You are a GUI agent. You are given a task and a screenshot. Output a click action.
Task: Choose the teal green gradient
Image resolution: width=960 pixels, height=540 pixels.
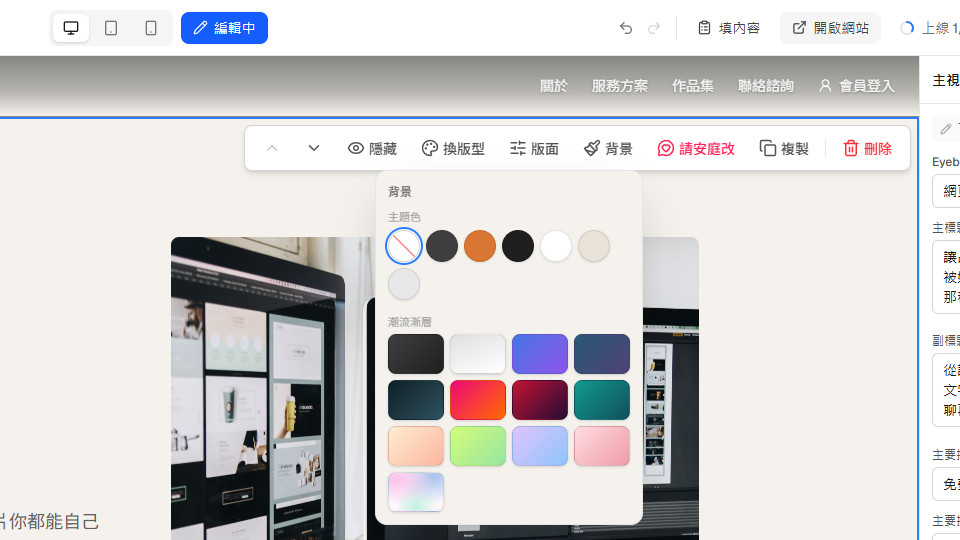pyautogui.click(x=602, y=400)
